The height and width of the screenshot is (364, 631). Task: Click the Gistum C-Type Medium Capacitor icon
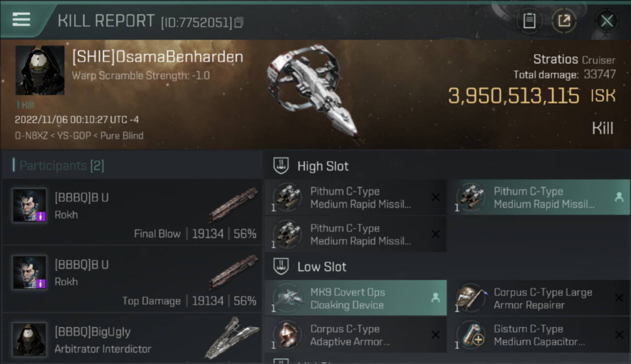point(471,335)
